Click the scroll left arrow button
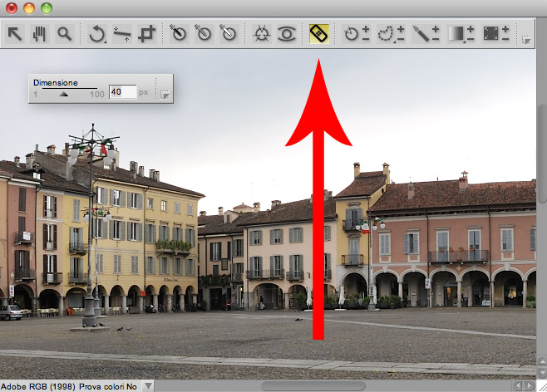The width and height of the screenshot is (547, 392). tap(518, 385)
